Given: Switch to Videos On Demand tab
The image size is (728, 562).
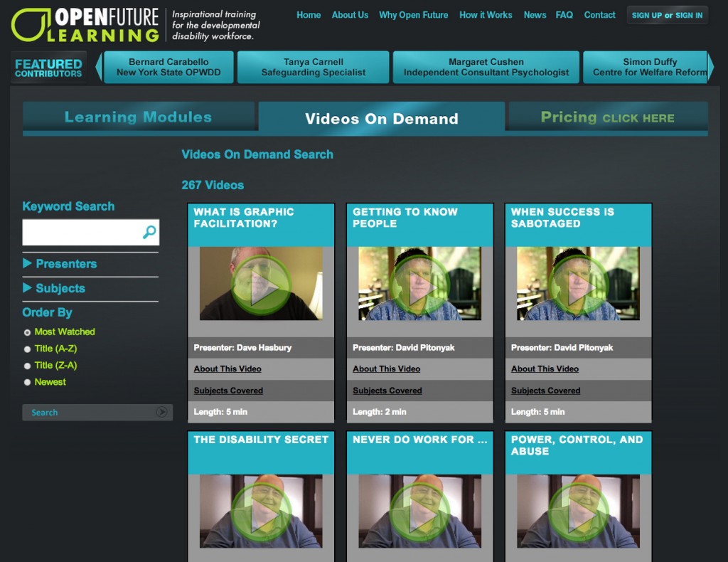Looking at the screenshot, I should coord(382,118).
